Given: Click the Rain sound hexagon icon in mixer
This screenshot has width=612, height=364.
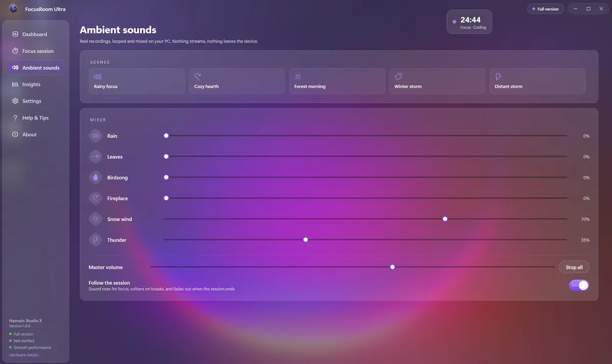Looking at the screenshot, I should coord(95,136).
